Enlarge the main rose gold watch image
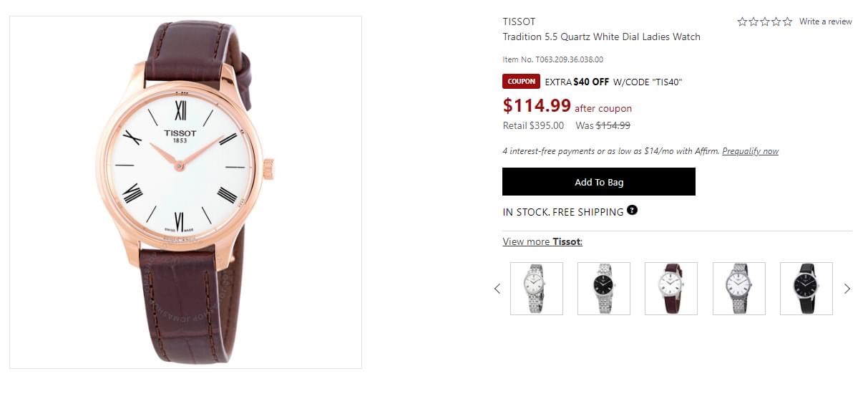Screen dimensions: 868x404 click(x=185, y=192)
